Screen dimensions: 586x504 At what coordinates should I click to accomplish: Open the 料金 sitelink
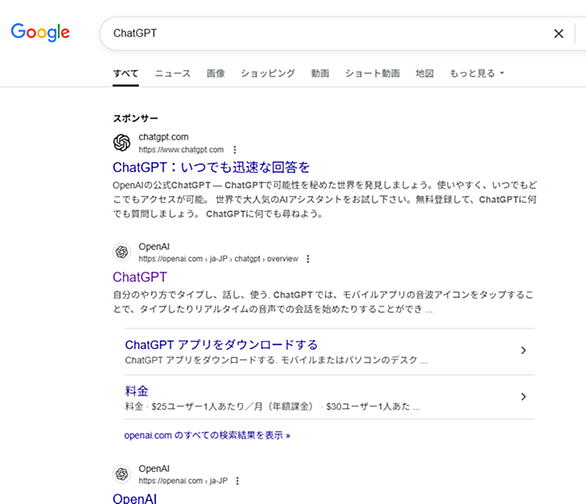click(136, 391)
